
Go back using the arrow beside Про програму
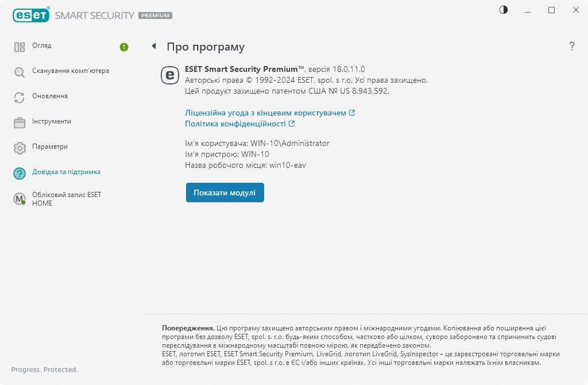154,46
